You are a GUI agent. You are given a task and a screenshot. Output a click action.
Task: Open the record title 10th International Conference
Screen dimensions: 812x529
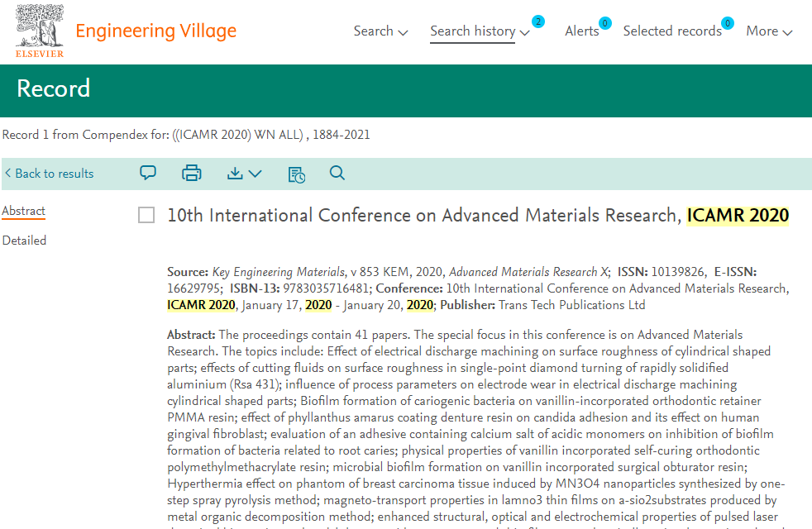coord(426,216)
